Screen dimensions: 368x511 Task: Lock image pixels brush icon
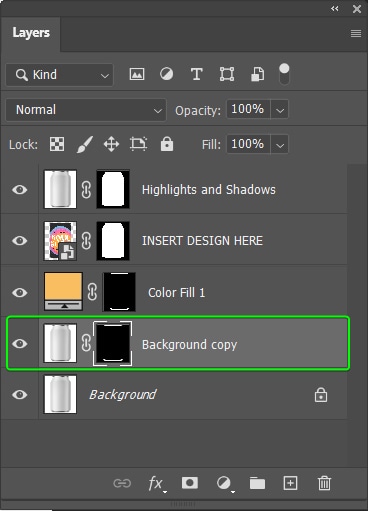coord(85,144)
